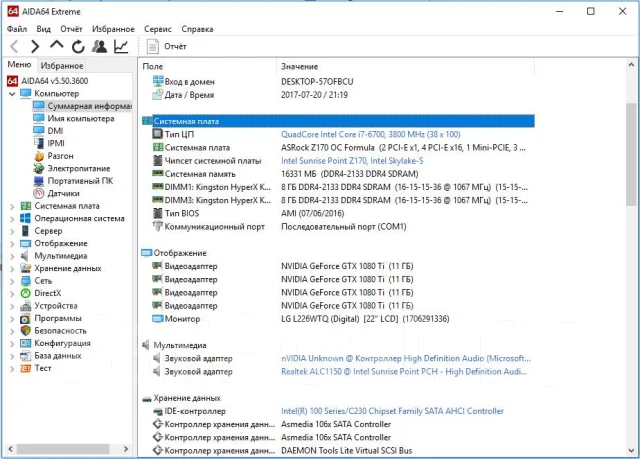Click the vertical scrollbar thumb in the list
Image resolution: width=640 pixels, height=459 pixels.
pyautogui.click(x=631, y=155)
